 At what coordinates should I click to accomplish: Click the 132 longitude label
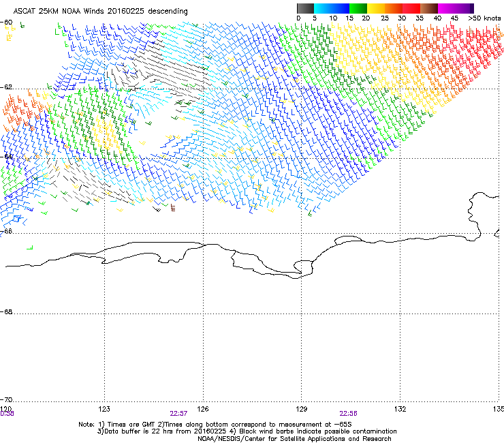pos(400,409)
